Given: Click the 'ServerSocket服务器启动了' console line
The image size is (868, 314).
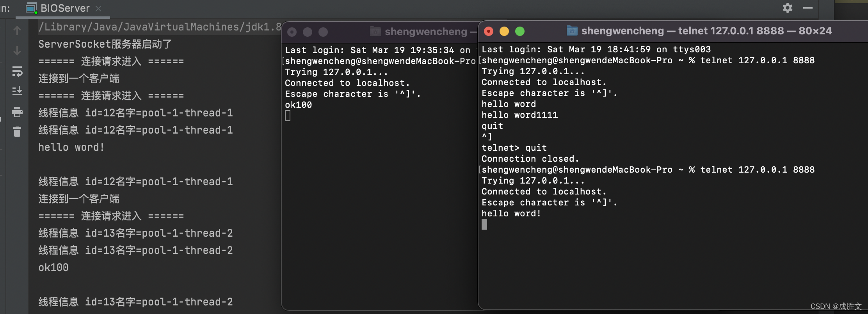Looking at the screenshot, I should point(105,44).
